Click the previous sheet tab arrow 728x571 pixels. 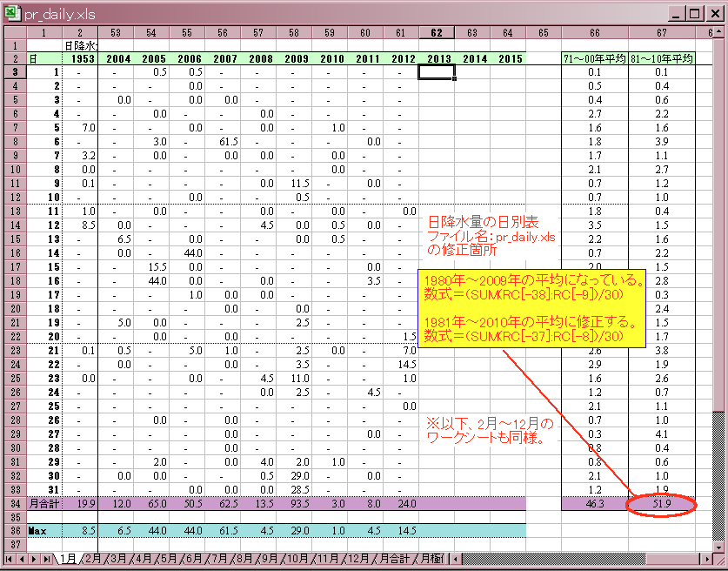(x=22, y=559)
